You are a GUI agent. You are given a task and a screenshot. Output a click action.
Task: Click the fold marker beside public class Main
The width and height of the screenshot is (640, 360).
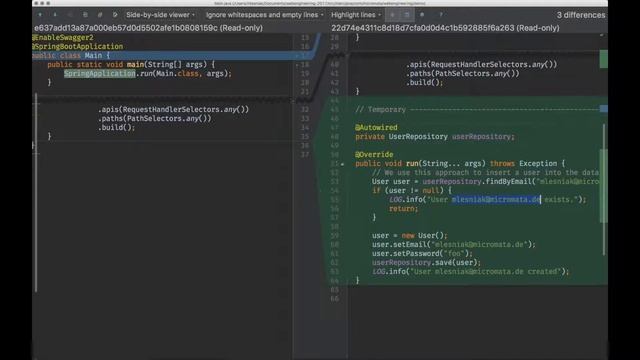pyautogui.click(x=297, y=56)
